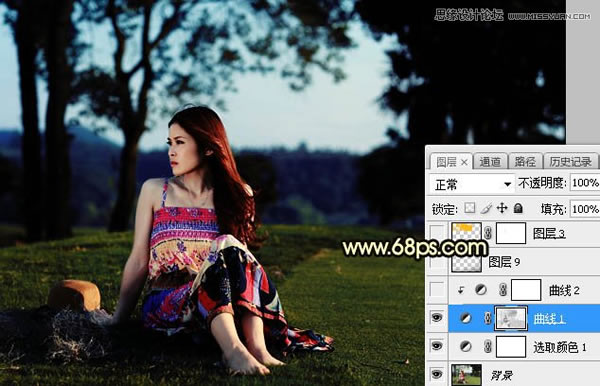Open the 正常 blend mode dropdown

[x=471, y=184]
